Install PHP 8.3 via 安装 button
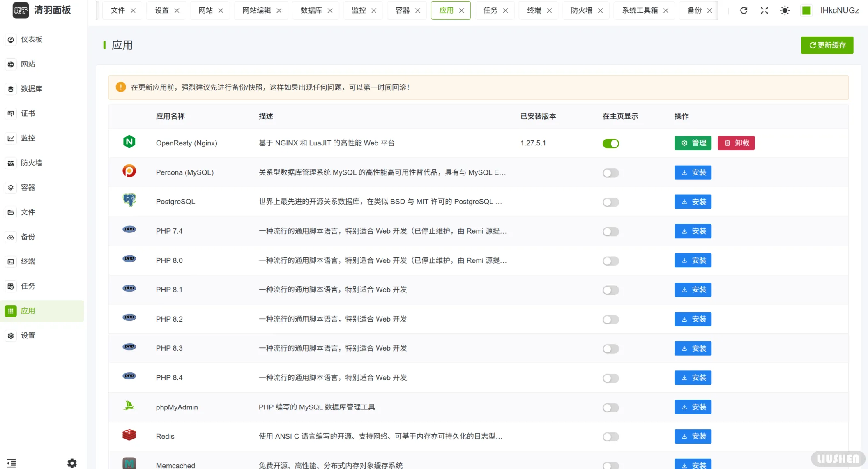 [693, 348]
